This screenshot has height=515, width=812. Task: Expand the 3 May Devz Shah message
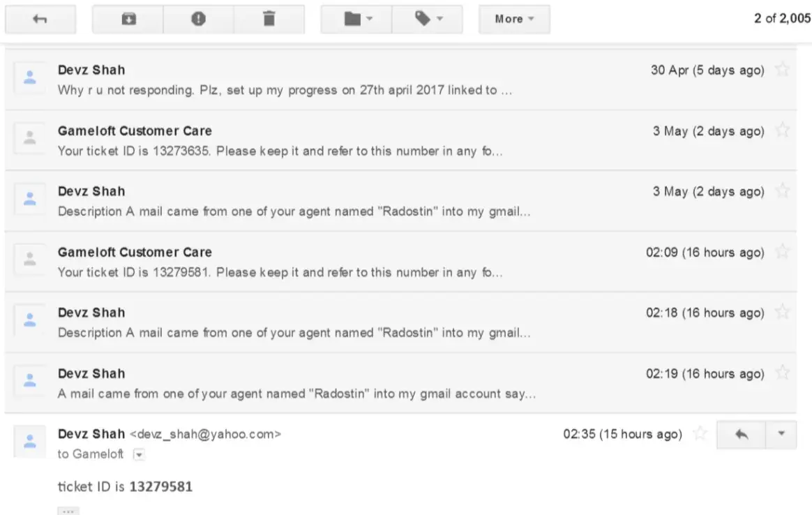349,201
